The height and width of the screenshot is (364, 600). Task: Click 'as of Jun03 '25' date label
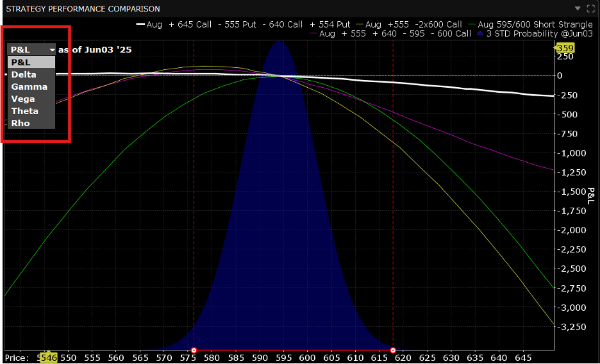coord(95,50)
